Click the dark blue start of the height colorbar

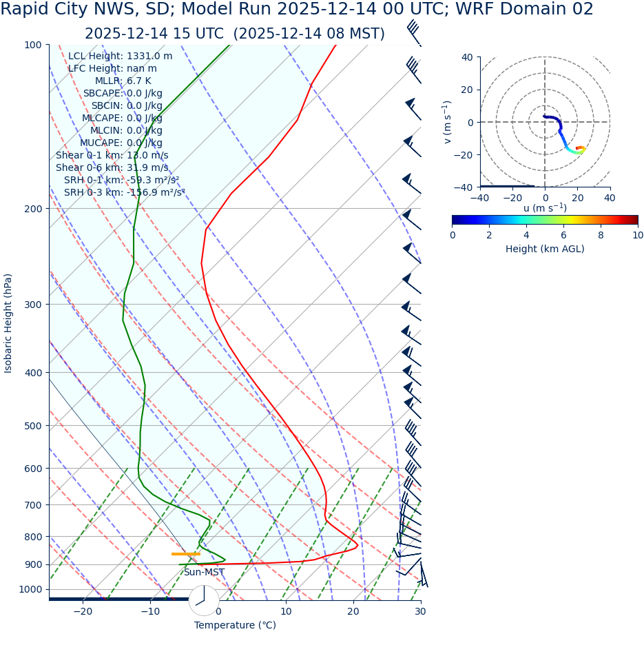pyautogui.click(x=455, y=220)
